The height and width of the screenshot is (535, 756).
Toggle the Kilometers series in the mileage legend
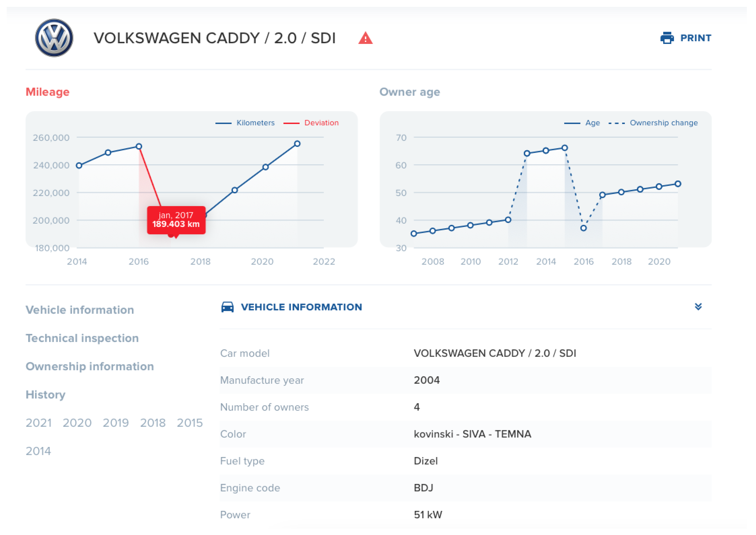click(x=255, y=123)
